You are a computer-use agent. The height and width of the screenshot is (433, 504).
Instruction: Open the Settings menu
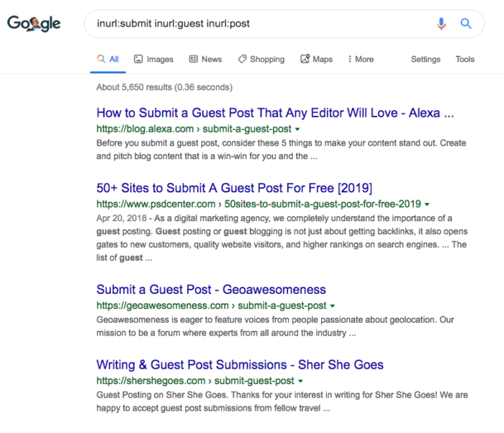point(426,59)
